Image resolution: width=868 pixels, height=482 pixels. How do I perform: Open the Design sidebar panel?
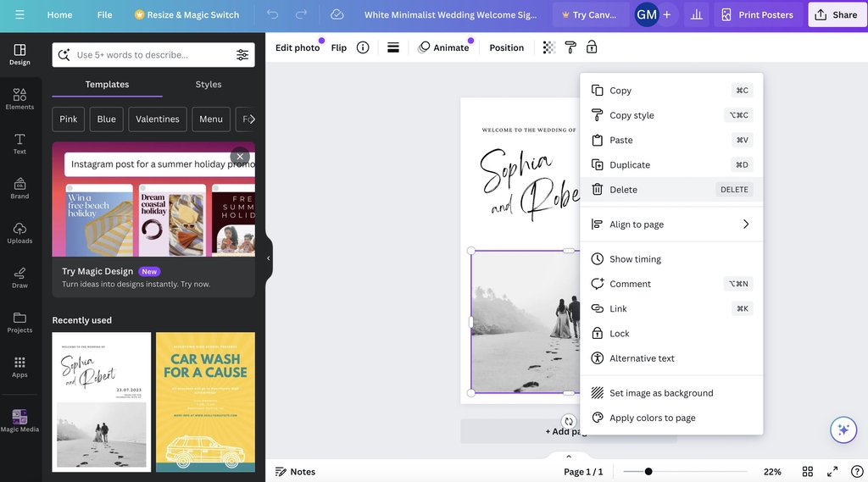(x=19, y=55)
